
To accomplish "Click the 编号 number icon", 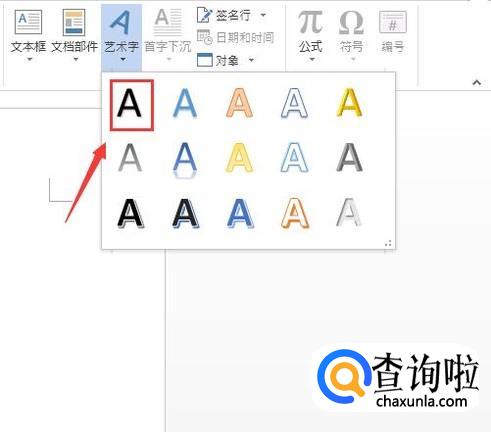I will (x=393, y=32).
